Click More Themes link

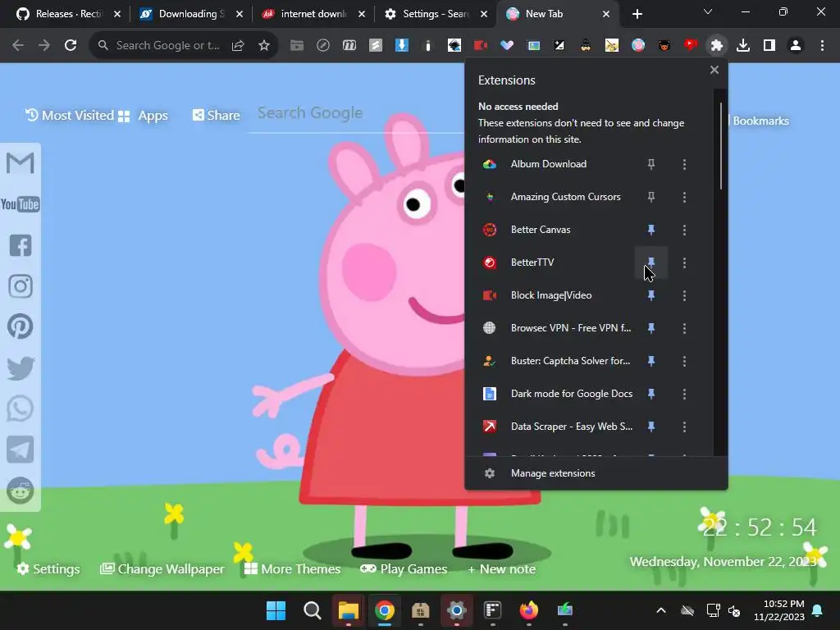[x=293, y=569]
